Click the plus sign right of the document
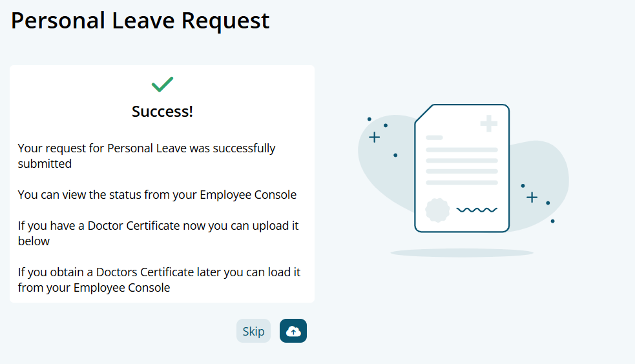 click(x=532, y=197)
